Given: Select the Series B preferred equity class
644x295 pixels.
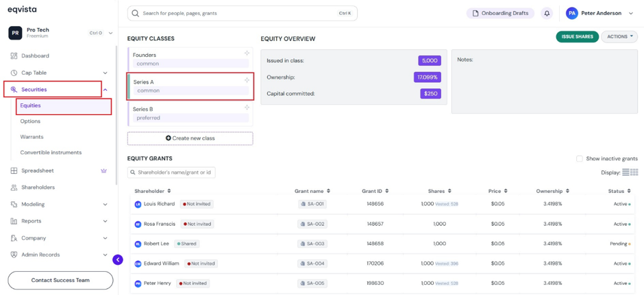Looking at the screenshot, I should tap(190, 113).
